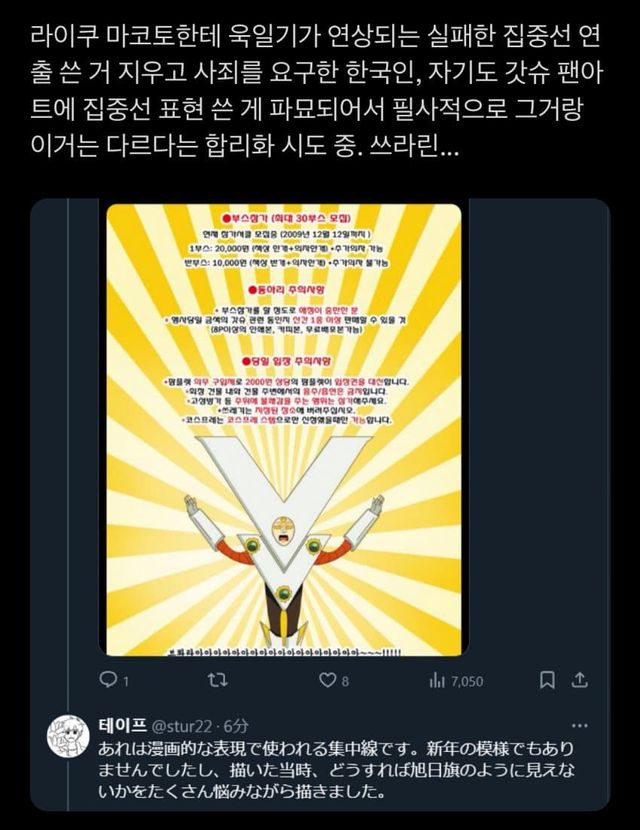Open 테이프's profile avatar picture
The image size is (640, 830).
(68, 736)
